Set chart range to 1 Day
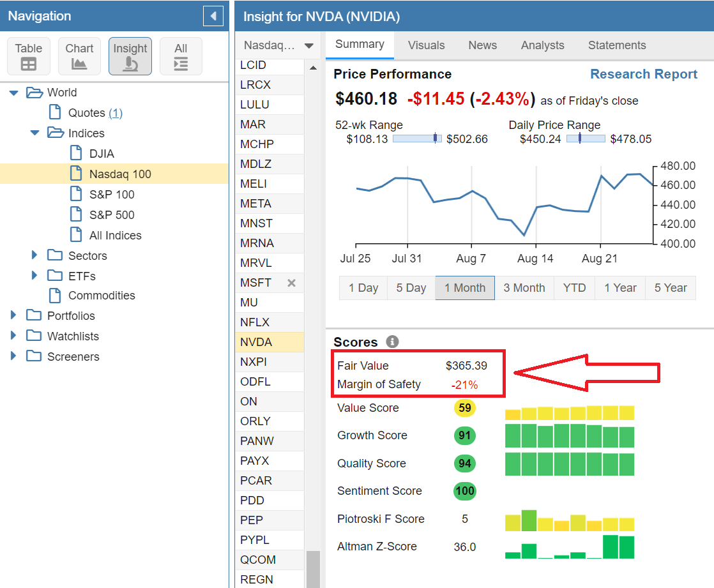 coord(363,288)
